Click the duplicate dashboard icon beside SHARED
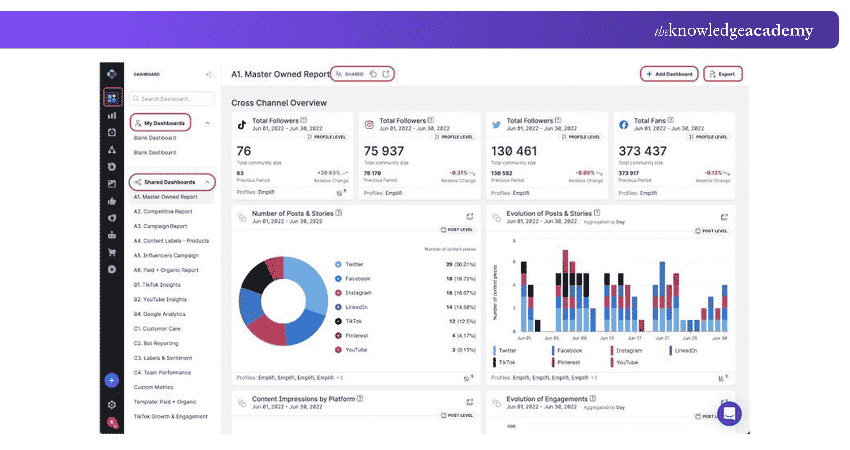 click(373, 74)
